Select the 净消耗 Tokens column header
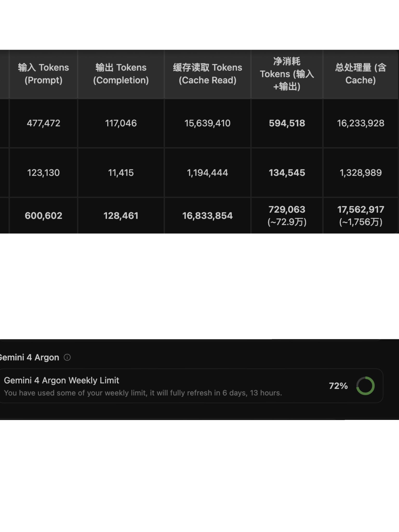 pyautogui.click(x=287, y=74)
